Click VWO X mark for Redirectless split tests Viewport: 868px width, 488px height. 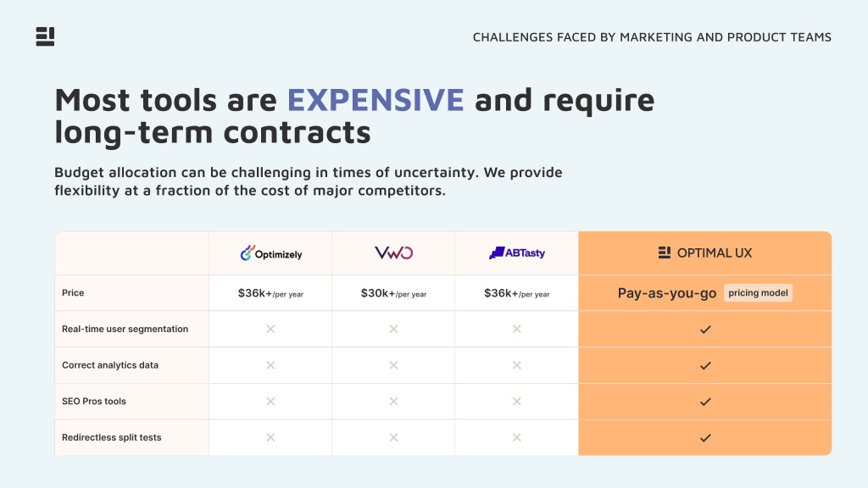pos(393,437)
